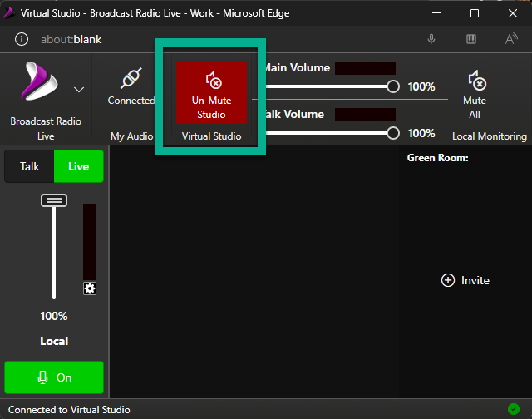
Task: Click the Virtual Studio app icon in title bar
Action: click(x=9, y=13)
